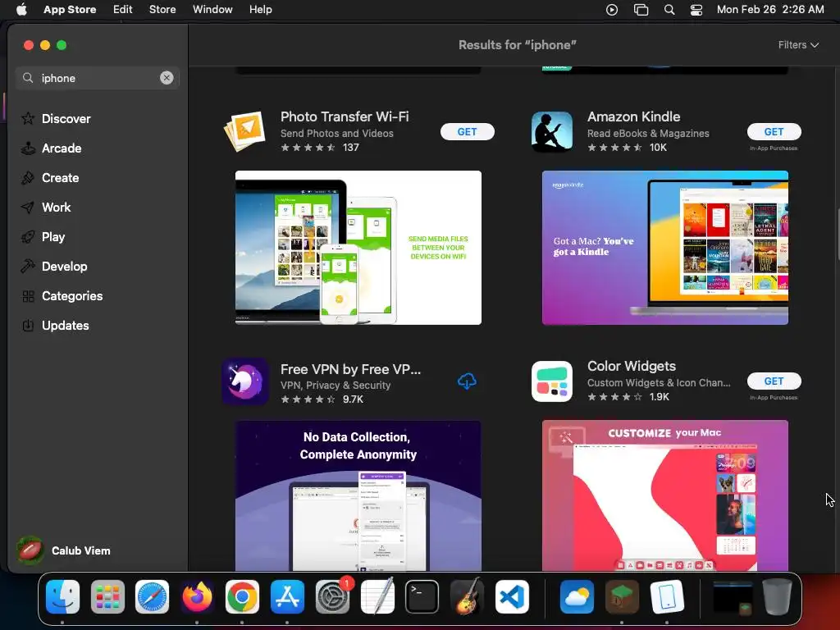
Task: Open the Play category
Action: 43,236
